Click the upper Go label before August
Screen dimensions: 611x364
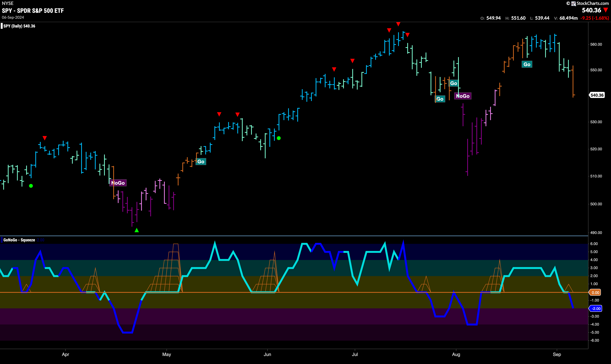tap(454, 83)
